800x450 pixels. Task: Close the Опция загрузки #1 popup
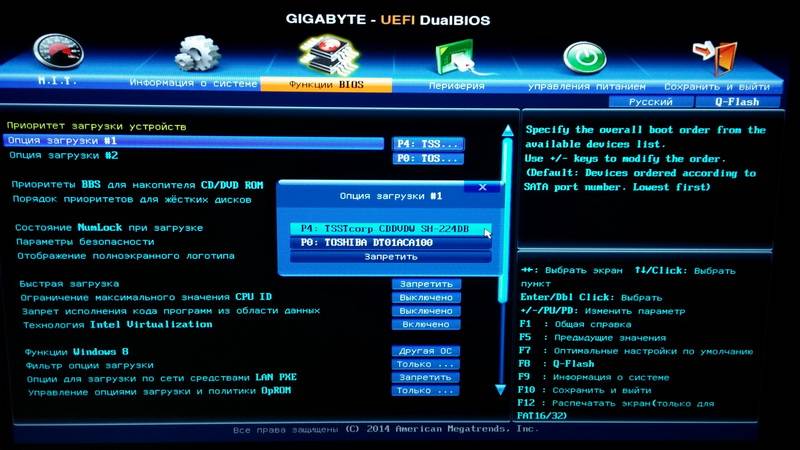click(483, 187)
